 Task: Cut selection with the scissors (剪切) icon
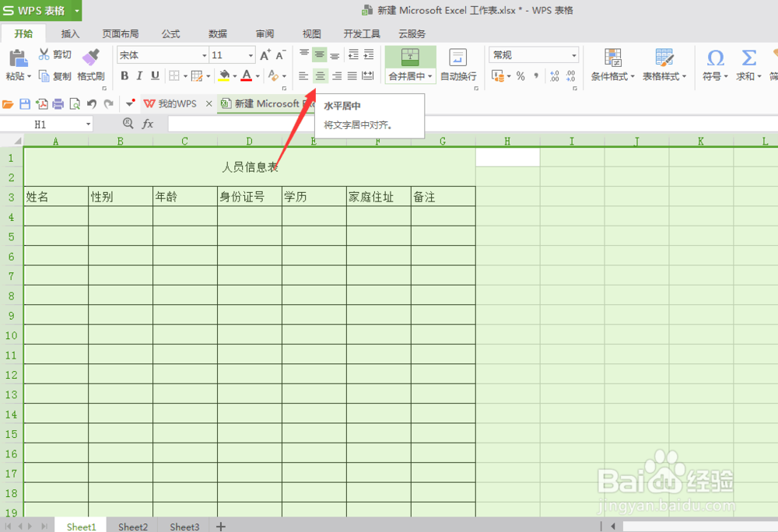coord(44,54)
